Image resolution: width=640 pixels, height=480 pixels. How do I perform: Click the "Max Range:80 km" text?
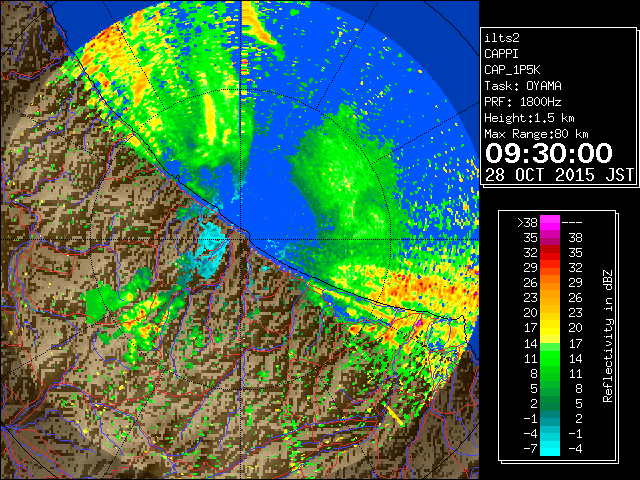pyautogui.click(x=536, y=134)
